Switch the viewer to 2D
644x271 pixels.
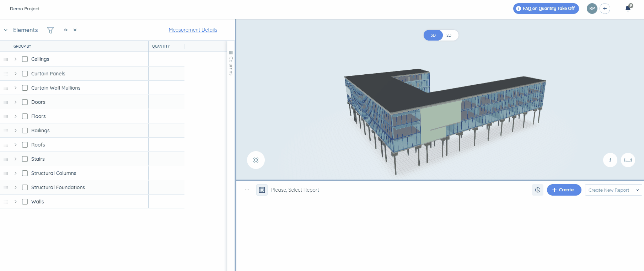(x=449, y=35)
